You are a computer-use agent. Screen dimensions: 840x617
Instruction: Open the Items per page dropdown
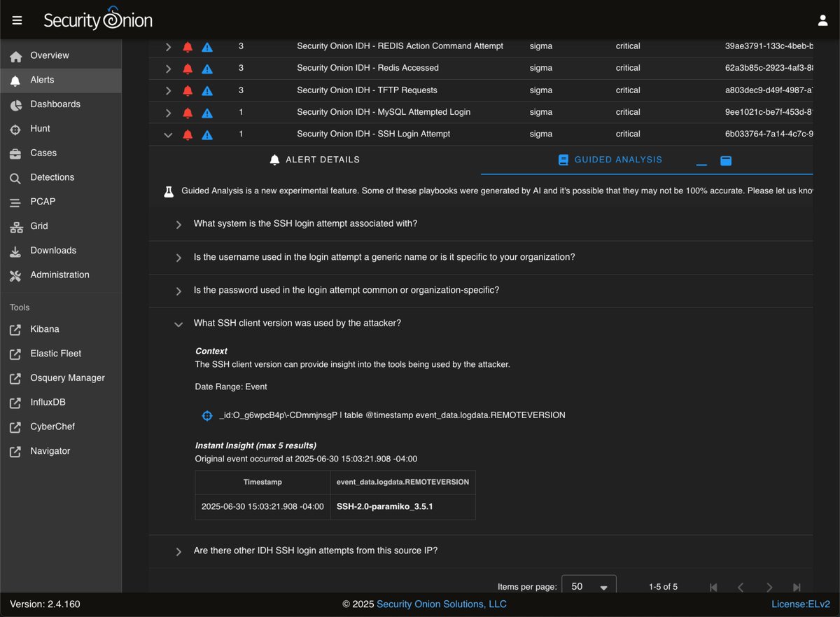[x=589, y=587]
